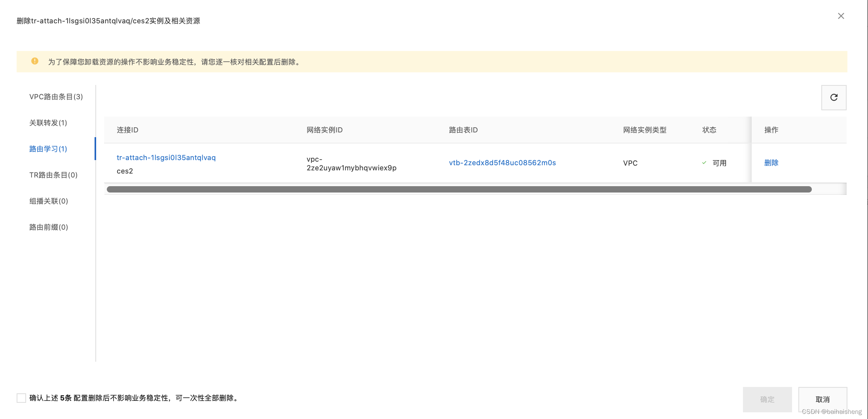Click the 连接ID column header
The image size is (868, 419).
click(x=127, y=130)
